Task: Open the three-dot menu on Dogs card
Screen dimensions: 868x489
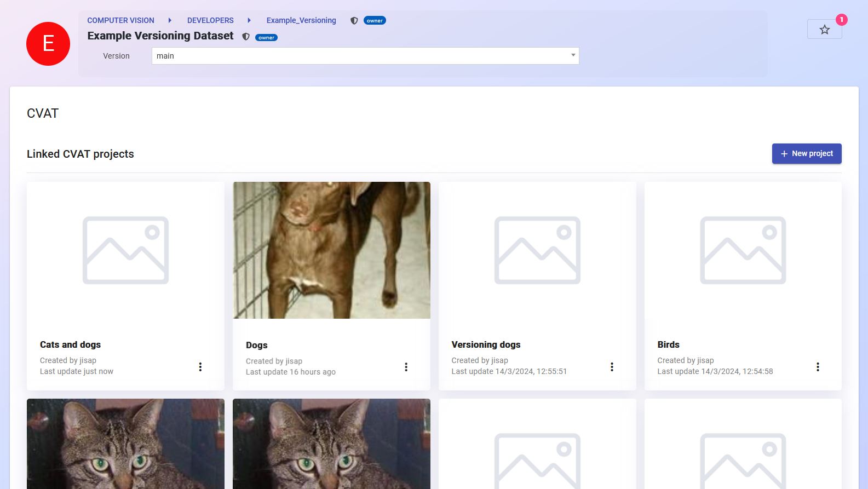Action: [x=406, y=367]
